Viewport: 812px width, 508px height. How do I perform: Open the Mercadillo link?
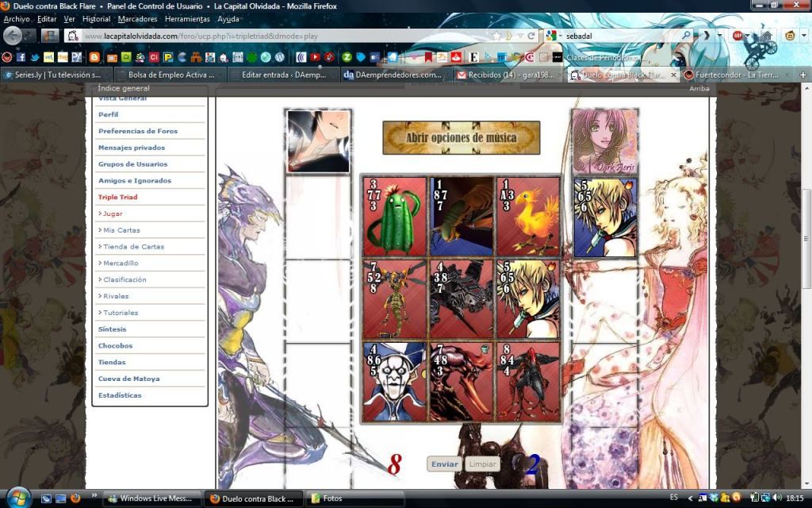point(120,264)
